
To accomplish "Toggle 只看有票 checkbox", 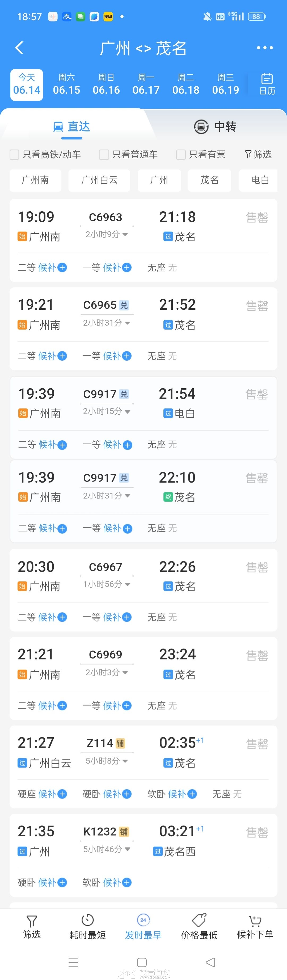I will tap(181, 155).
